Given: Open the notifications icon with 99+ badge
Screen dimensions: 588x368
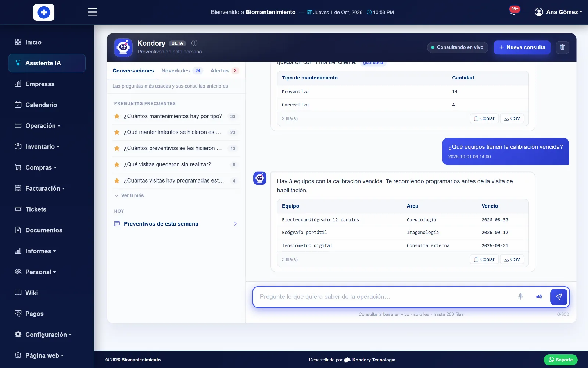Looking at the screenshot, I should pos(514,11).
